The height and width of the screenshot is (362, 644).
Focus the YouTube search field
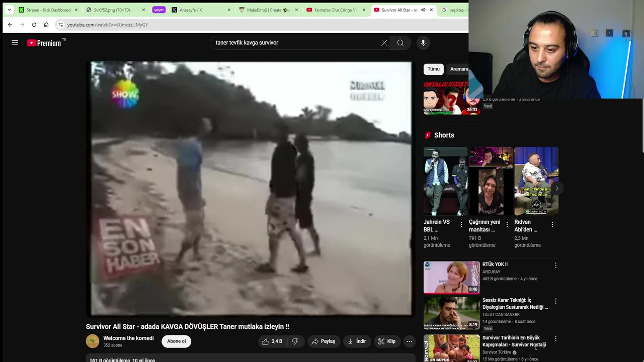pyautogui.click(x=297, y=43)
